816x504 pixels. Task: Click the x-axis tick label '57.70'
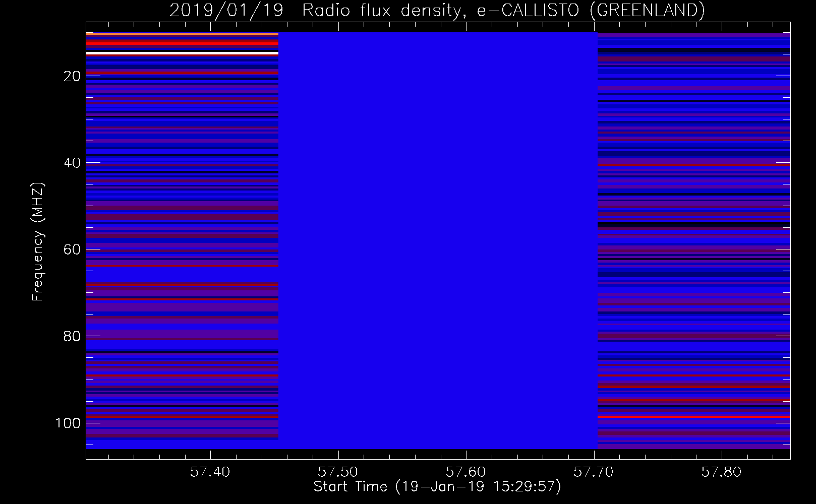tap(594, 472)
